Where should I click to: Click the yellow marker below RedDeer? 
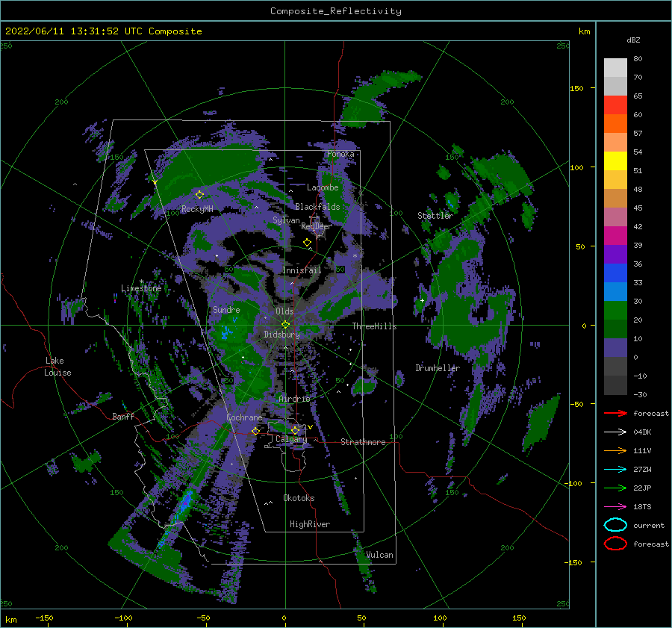click(307, 243)
